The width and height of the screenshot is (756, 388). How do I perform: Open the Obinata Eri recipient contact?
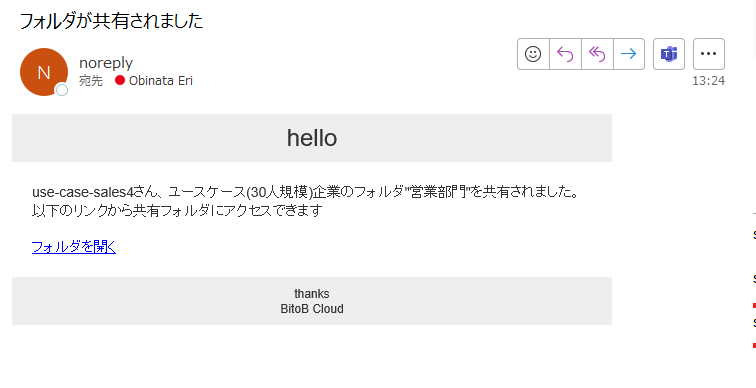[161, 80]
